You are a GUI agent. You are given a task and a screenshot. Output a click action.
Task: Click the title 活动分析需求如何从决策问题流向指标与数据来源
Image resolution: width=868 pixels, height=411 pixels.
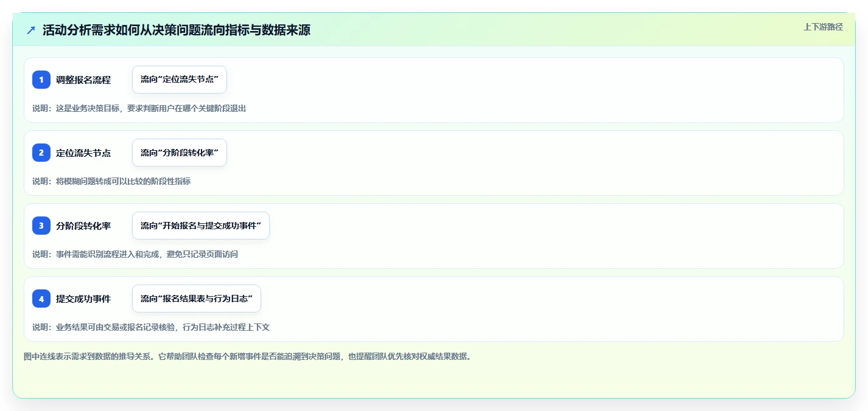point(177,30)
